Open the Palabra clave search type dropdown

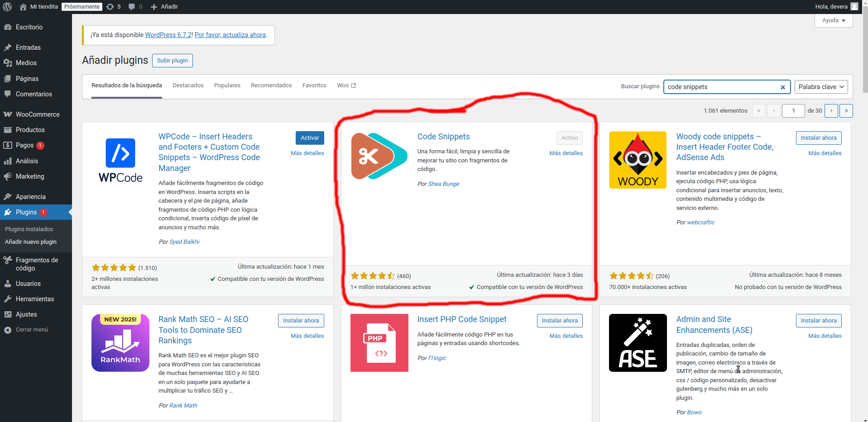click(821, 87)
